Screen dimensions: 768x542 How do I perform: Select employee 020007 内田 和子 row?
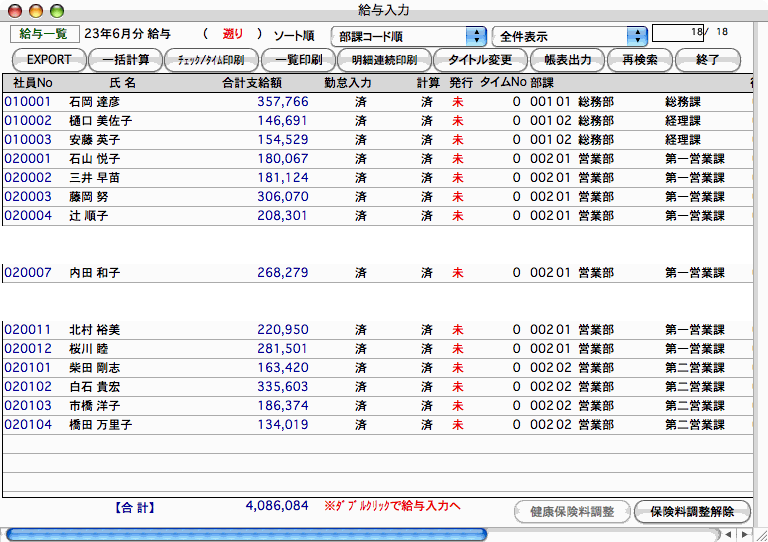click(x=27, y=272)
